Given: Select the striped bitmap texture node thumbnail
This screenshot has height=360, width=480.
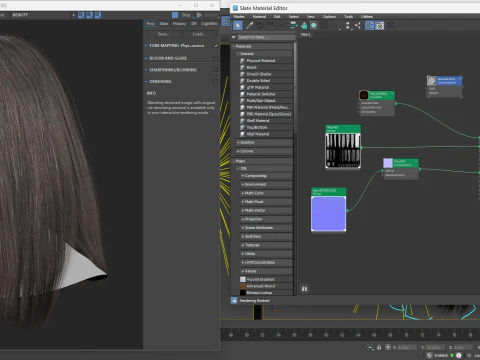Looking at the screenshot, I should tap(343, 151).
